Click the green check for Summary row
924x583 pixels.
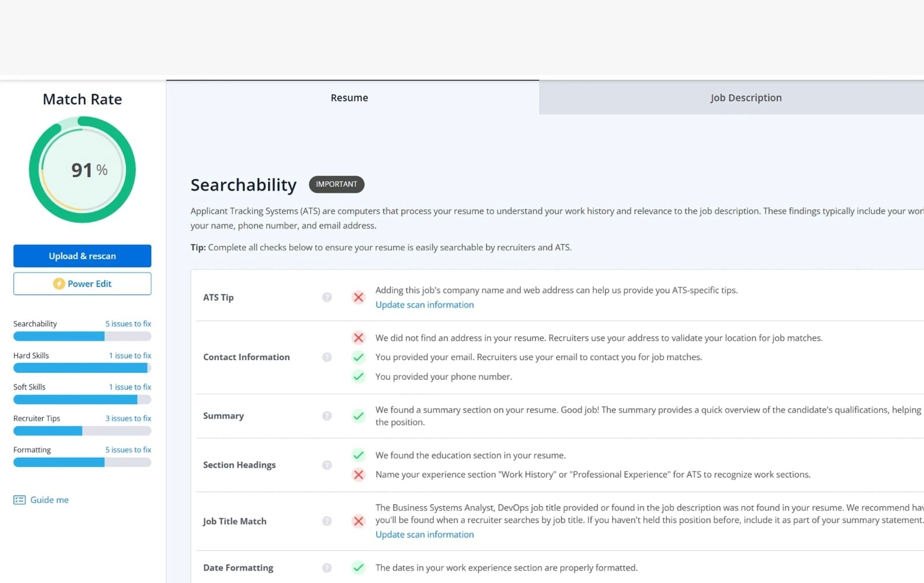pos(359,416)
